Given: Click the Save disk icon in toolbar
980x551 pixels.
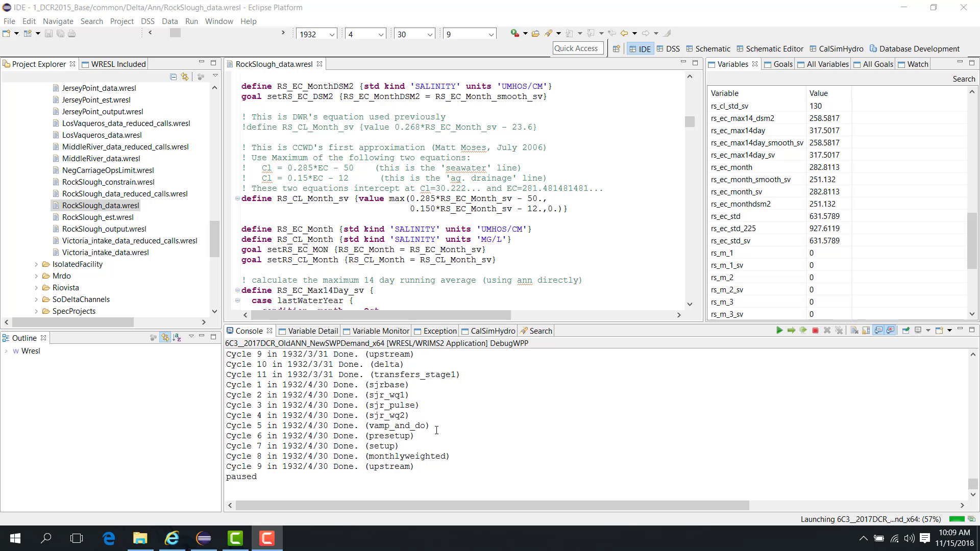Looking at the screenshot, I should pyautogui.click(x=48, y=34).
